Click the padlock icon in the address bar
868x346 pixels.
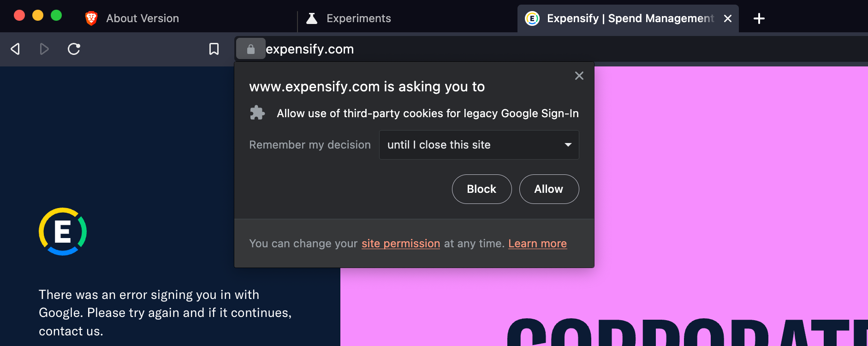[x=250, y=49]
